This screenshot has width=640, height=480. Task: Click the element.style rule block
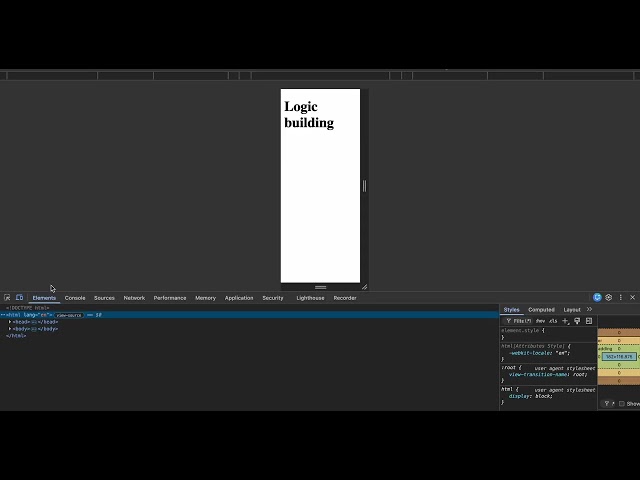[x=548, y=333]
